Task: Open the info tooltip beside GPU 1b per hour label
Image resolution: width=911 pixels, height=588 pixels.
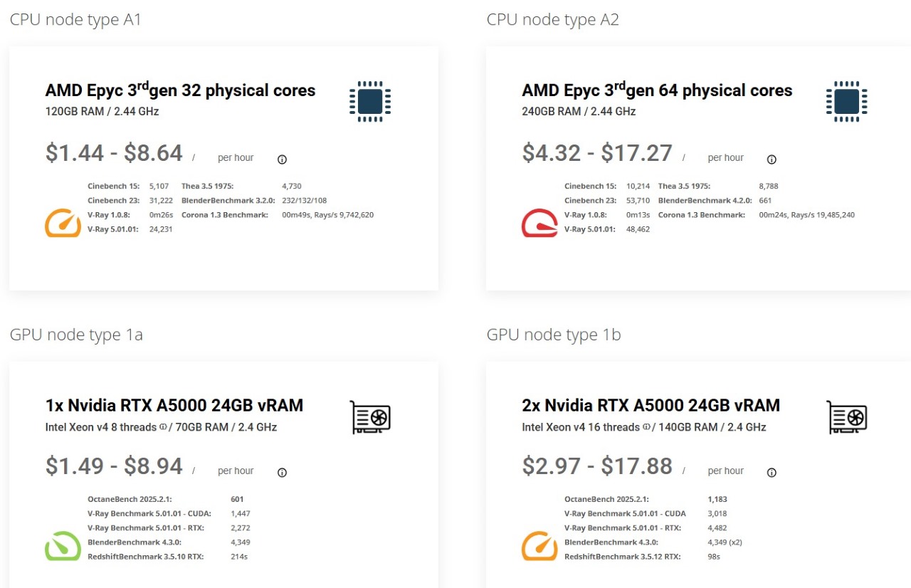Action: [772, 472]
